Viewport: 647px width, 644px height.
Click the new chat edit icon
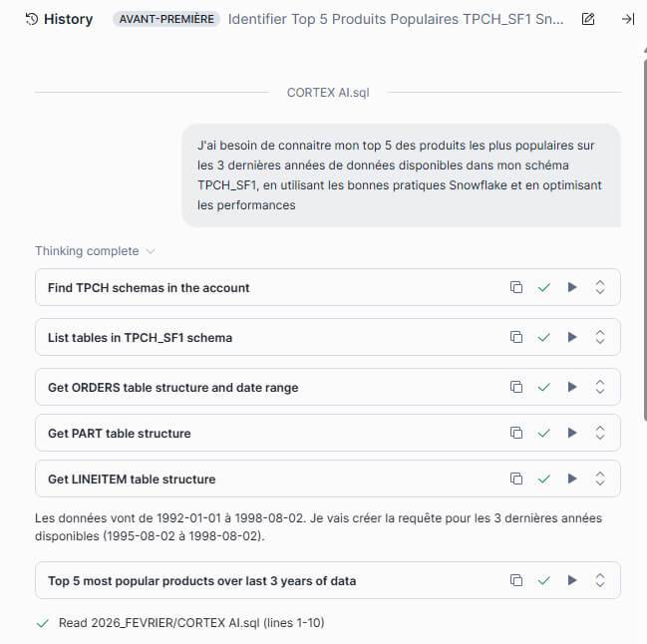click(588, 19)
